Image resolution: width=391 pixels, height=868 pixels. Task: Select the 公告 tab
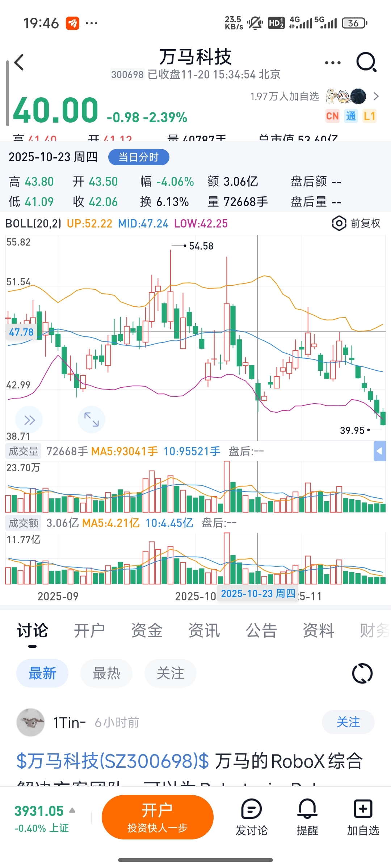(261, 631)
